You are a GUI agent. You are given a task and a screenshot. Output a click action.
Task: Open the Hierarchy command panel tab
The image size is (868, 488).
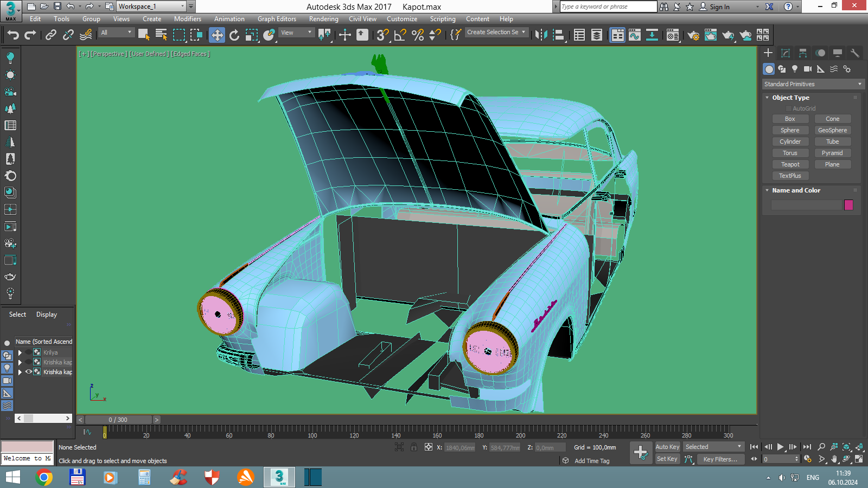803,53
